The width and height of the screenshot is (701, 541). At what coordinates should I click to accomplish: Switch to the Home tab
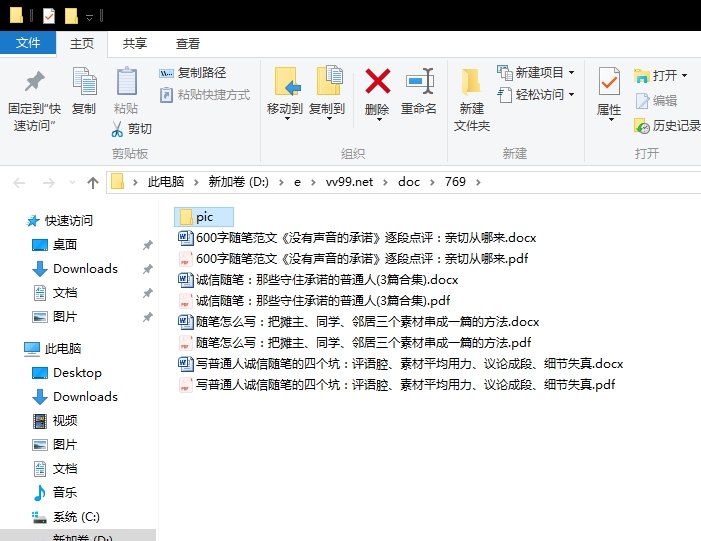pyautogui.click(x=82, y=43)
